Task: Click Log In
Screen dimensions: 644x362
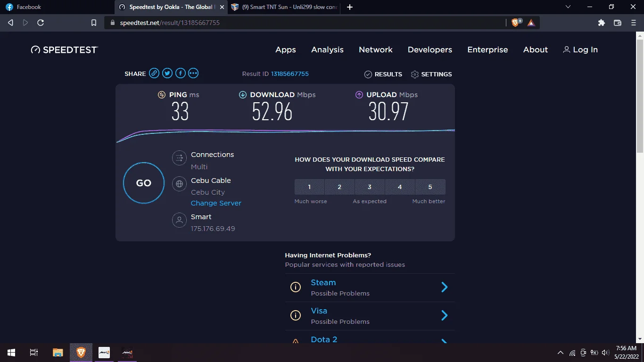Action: pos(580,49)
